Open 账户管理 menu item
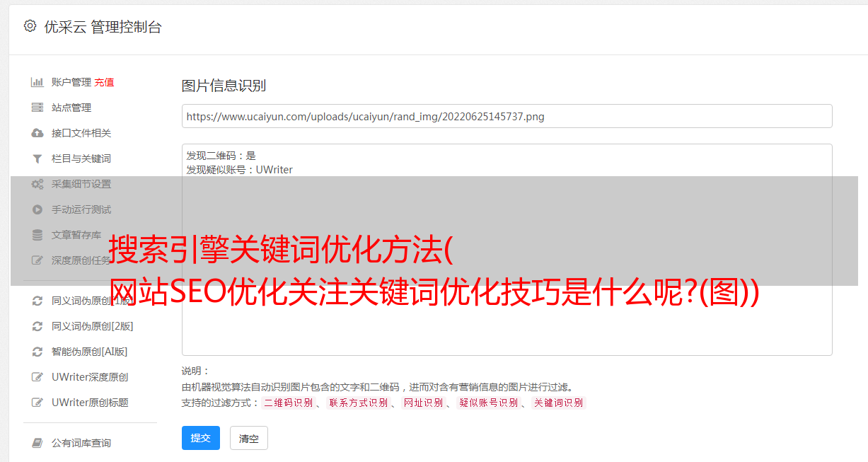The height and width of the screenshot is (462, 868). coord(71,82)
